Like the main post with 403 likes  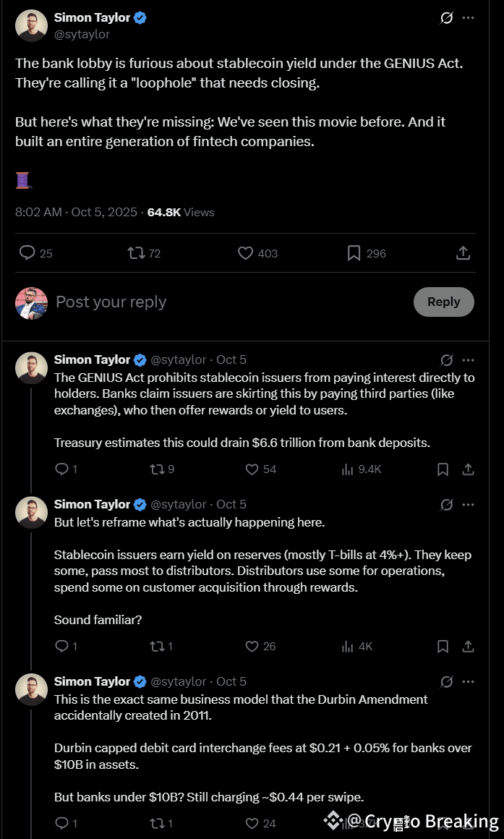tap(246, 253)
